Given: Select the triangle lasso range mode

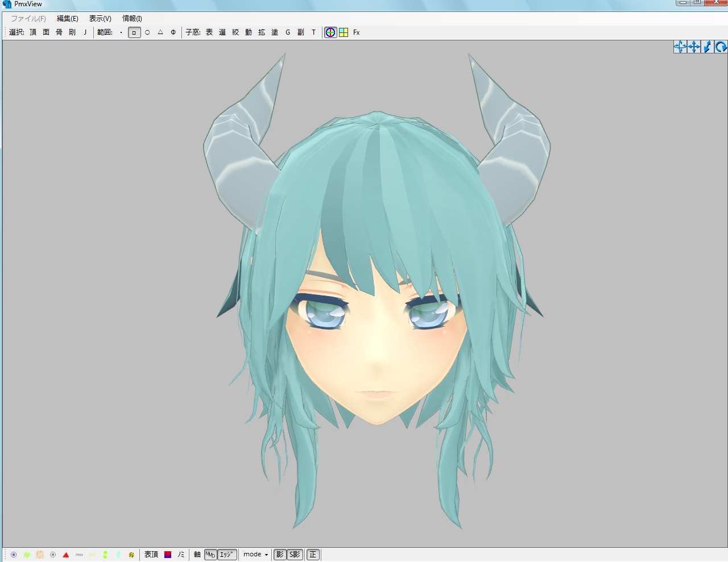Looking at the screenshot, I should (x=160, y=32).
